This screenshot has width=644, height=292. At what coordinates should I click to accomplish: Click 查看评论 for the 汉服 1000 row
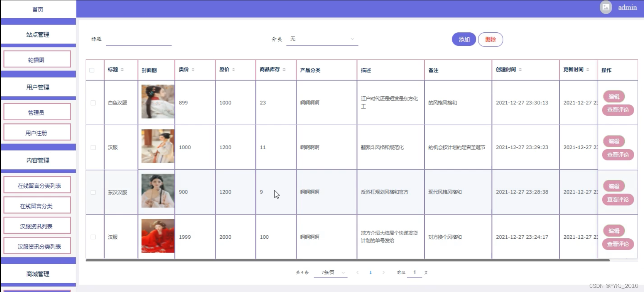pyautogui.click(x=618, y=155)
